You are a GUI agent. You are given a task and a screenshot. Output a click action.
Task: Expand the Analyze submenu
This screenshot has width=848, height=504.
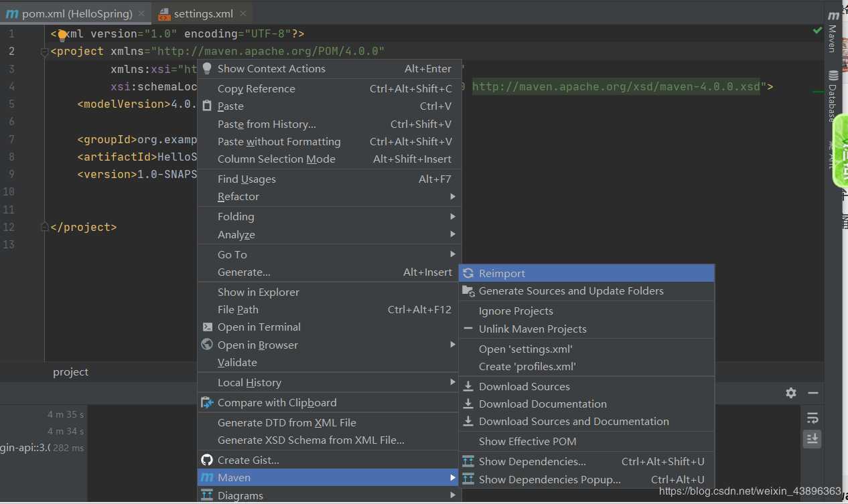(x=328, y=234)
